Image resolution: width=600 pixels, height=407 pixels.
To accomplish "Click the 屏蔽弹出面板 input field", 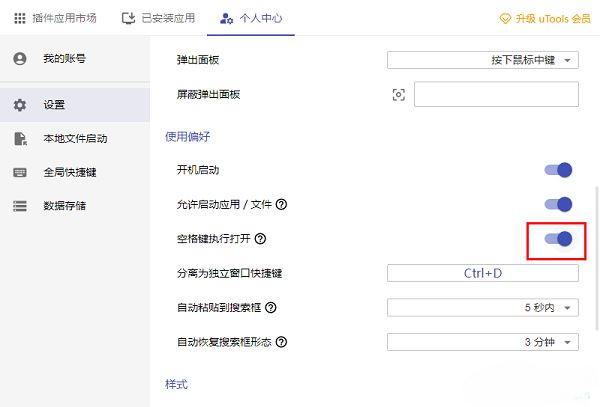I will tap(496, 94).
